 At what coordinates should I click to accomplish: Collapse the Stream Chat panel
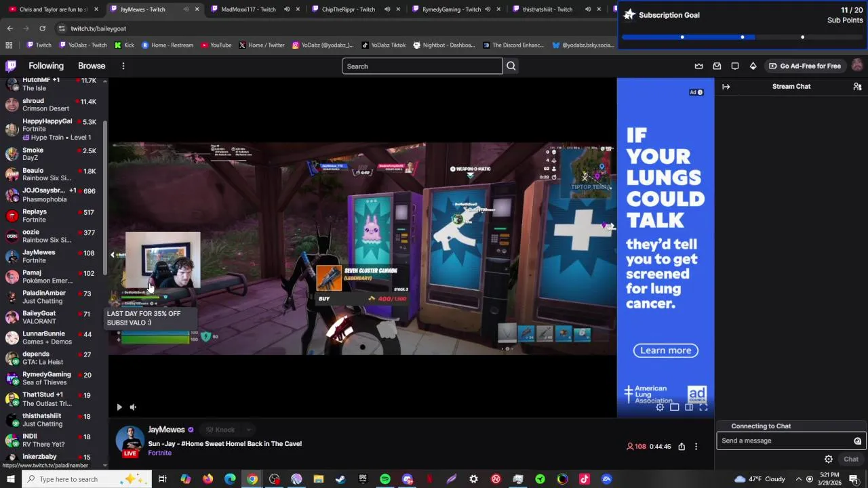pyautogui.click(x=726, y=87)
